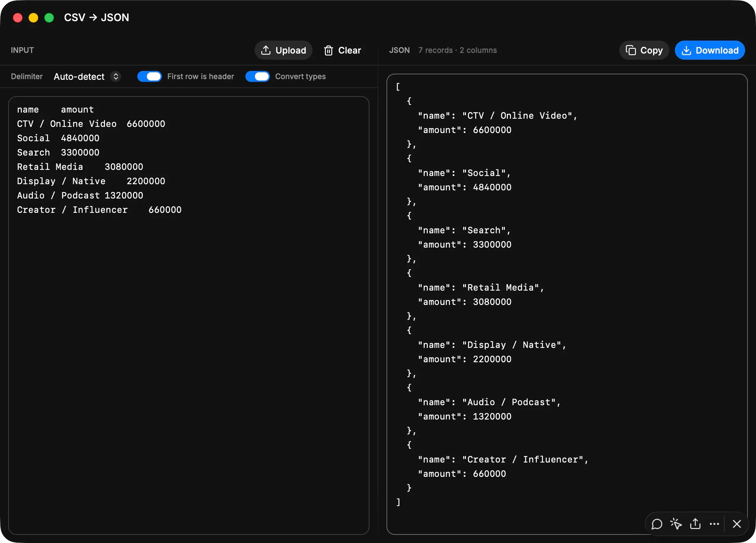Viewport: 756px width, 543px height.
Task: Click '"name": "Creator / Influencer"' in output
Action: (x=503, y=459)
